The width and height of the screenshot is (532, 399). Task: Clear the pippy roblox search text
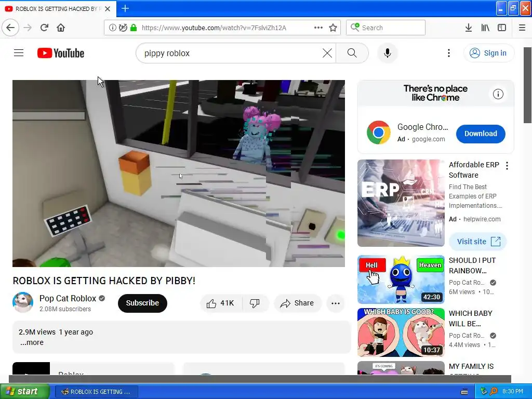(x=327, y=53)
